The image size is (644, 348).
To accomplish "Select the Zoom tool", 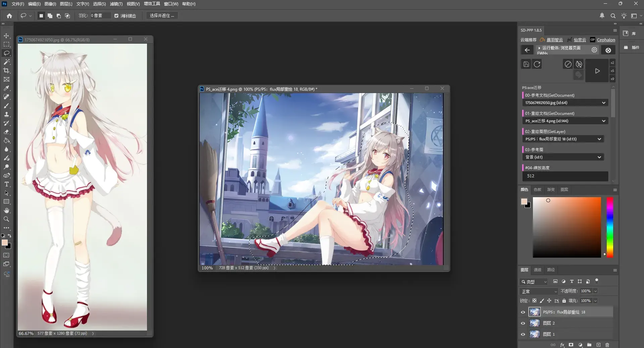I will 6,219.
